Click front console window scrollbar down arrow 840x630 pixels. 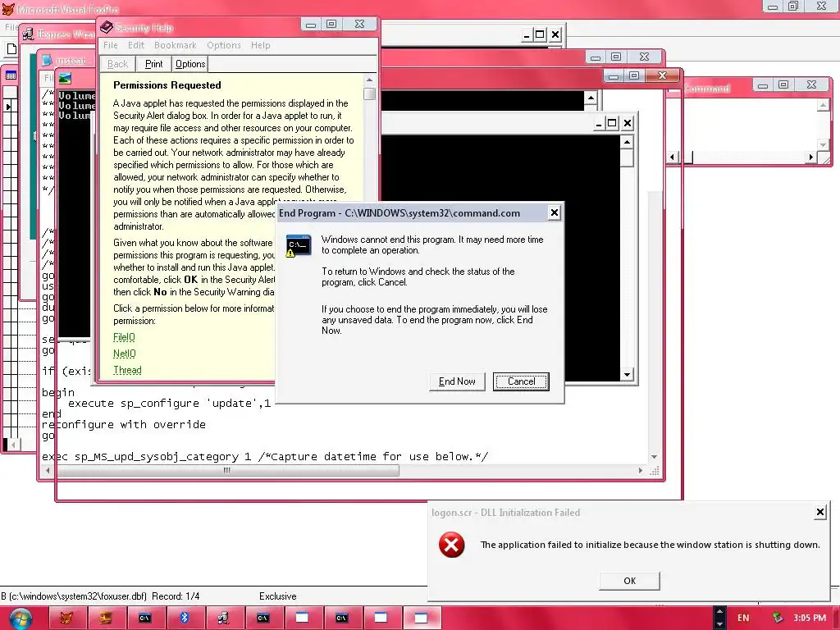tap(627, 374)
